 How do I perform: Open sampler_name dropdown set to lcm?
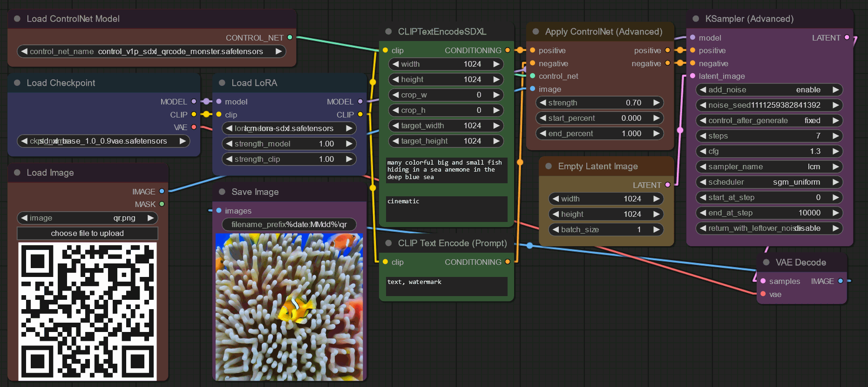pyautogui.click(x=769, y=166)
